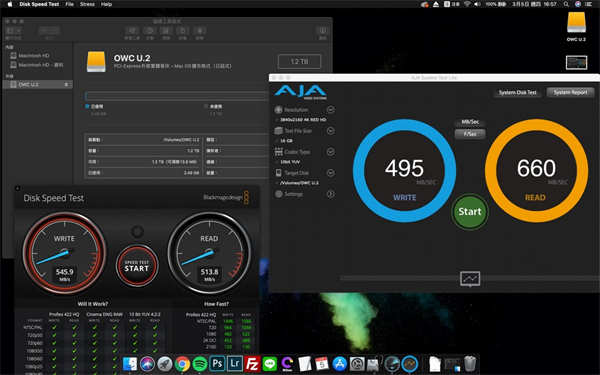This screenshot has width=600, height=375.
Task: Click the Erase icon in Disk Utility toolbar
Action: pyautogui.click(x=166, y=31)
